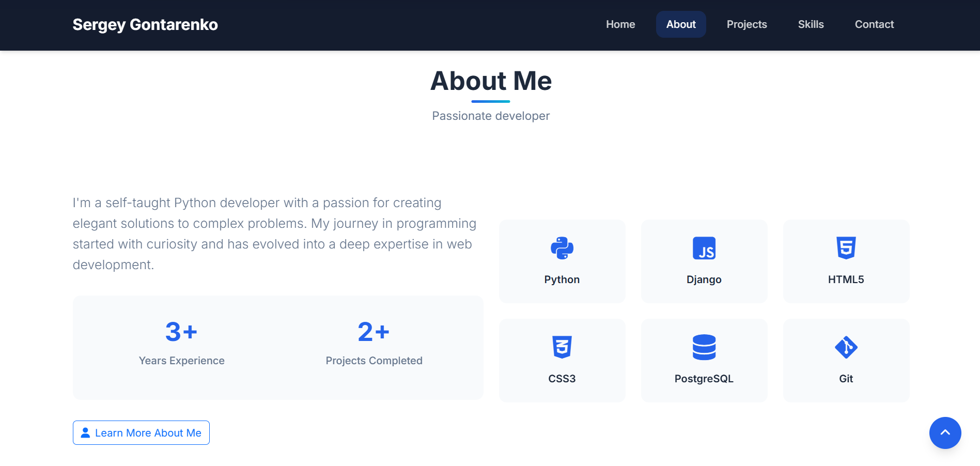The image size is (980, 466).
Task: Click the PostgreSQL label text
Action: click(704, 379)
